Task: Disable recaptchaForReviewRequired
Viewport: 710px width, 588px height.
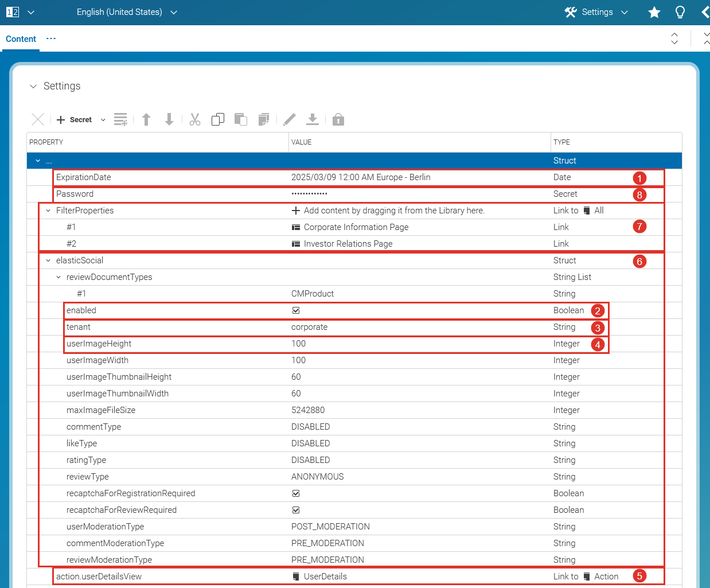Action: coord(296,509)
